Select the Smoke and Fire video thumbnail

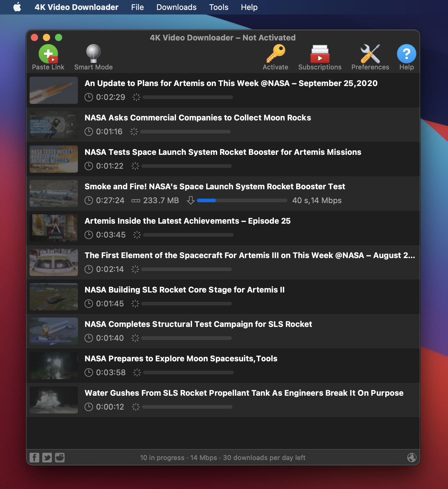pos(54,193)
